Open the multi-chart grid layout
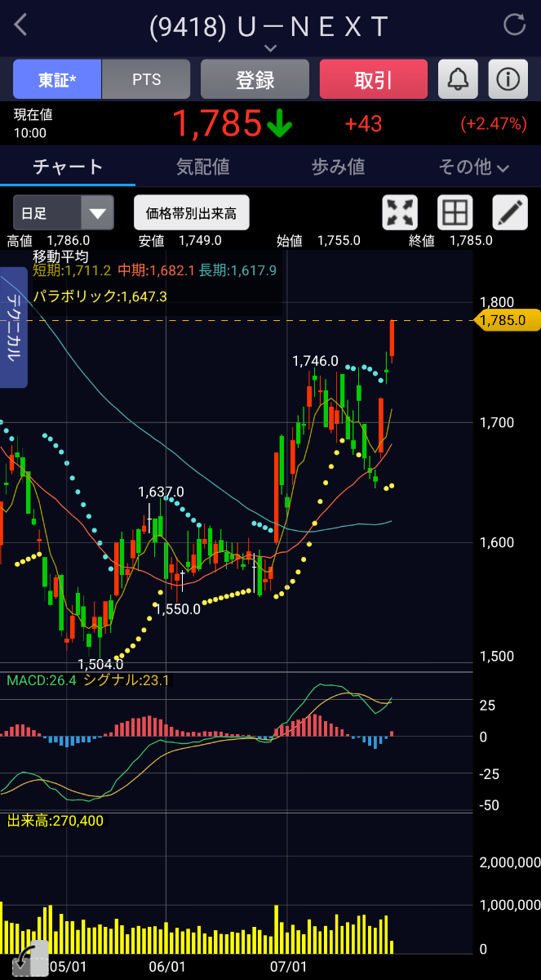 click(455, 213)
